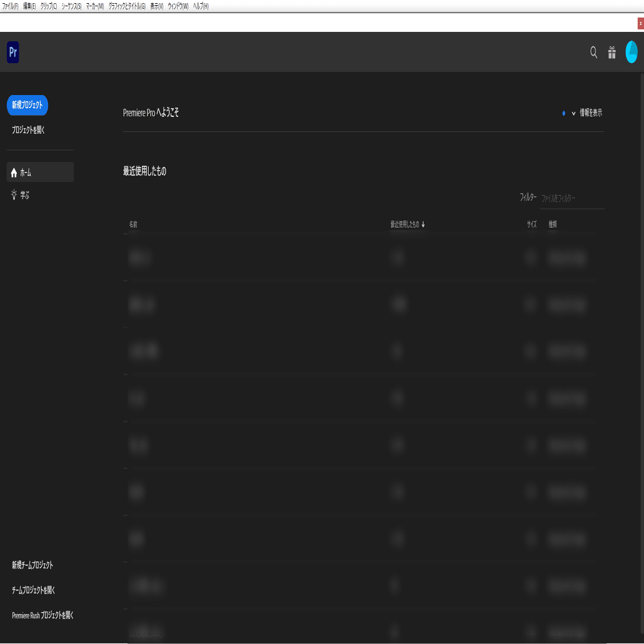Click チームプロジェクトを開く
This screenshot has height=644, width=644.
pyautogui.click(x=33, y=590)
